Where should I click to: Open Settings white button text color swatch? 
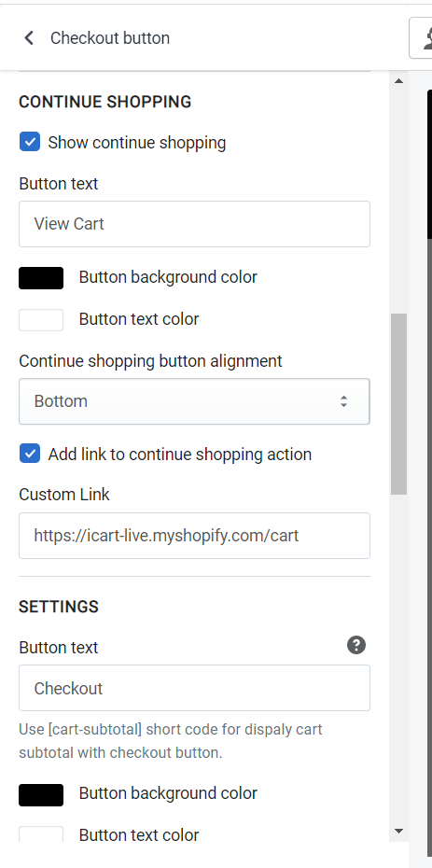click(41, 834)
